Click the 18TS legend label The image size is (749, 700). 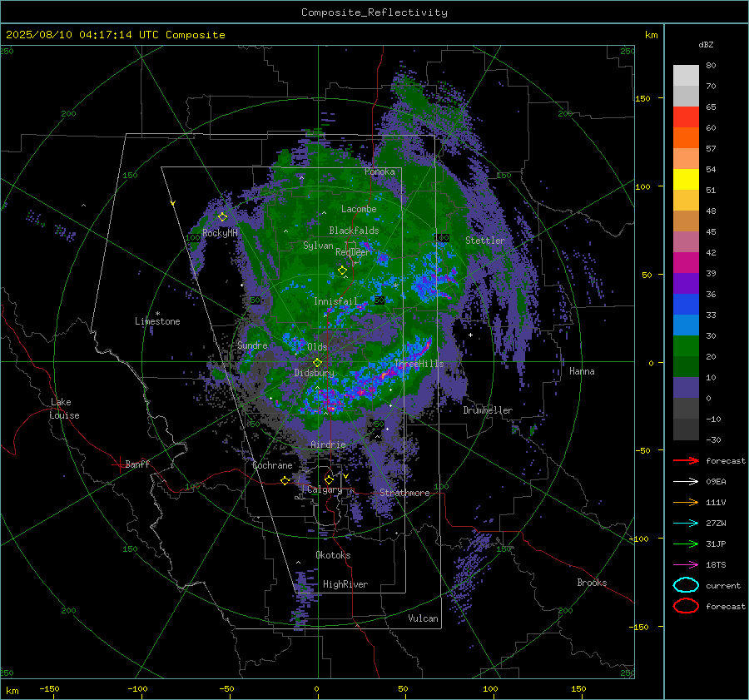coord(716,565)
